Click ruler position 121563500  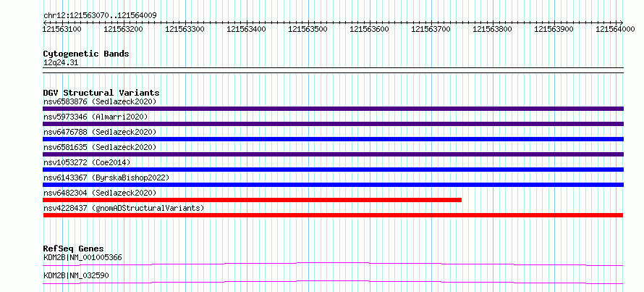pyautogui.click(x=308, y=29)
